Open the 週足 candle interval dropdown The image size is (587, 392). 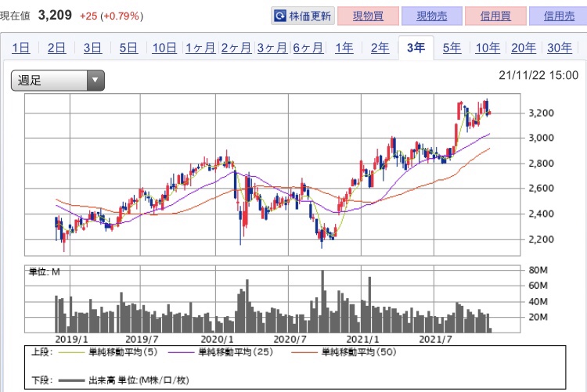pyautogui.click(x=58, y=80)
